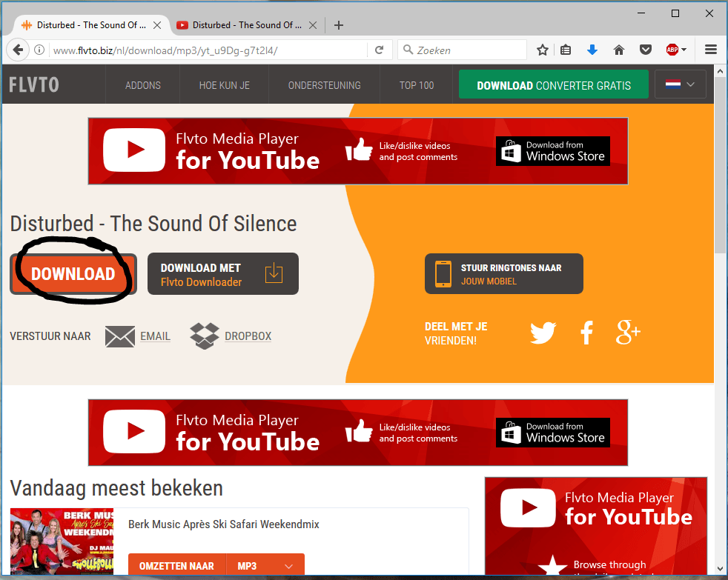Click Berk Music Après Ski Safari Weekendmix title
This screenshot has width=728, height=580.
[x=224, y=524]
